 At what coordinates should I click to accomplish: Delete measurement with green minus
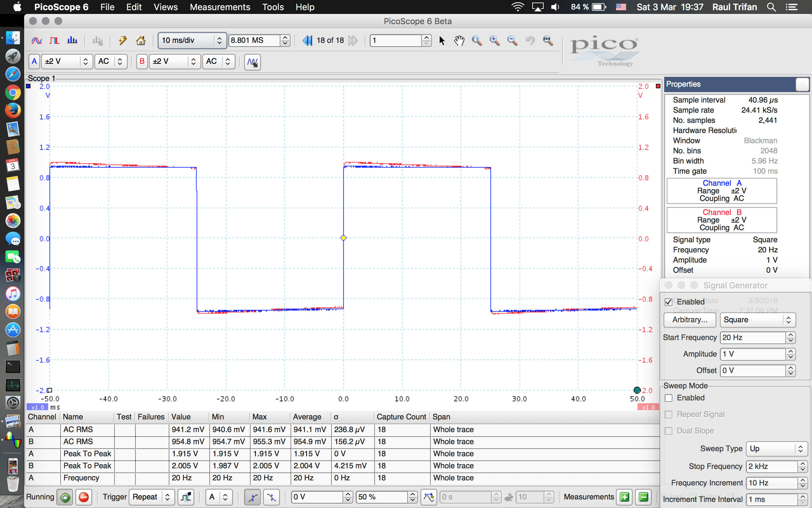(644, 497)
